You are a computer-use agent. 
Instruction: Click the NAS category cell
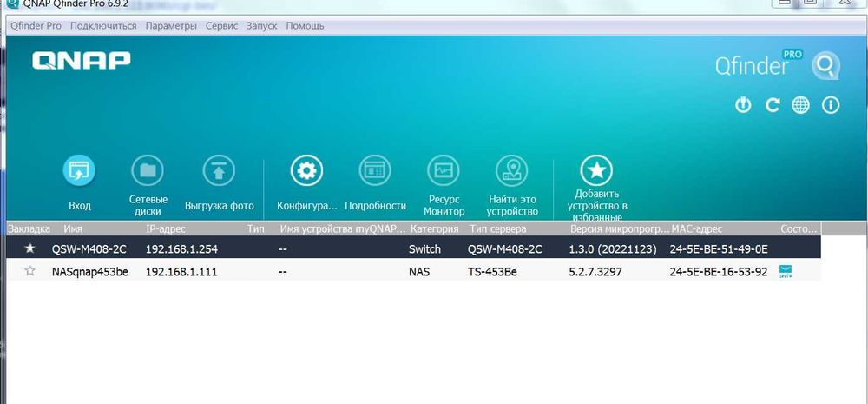point(419,272)
